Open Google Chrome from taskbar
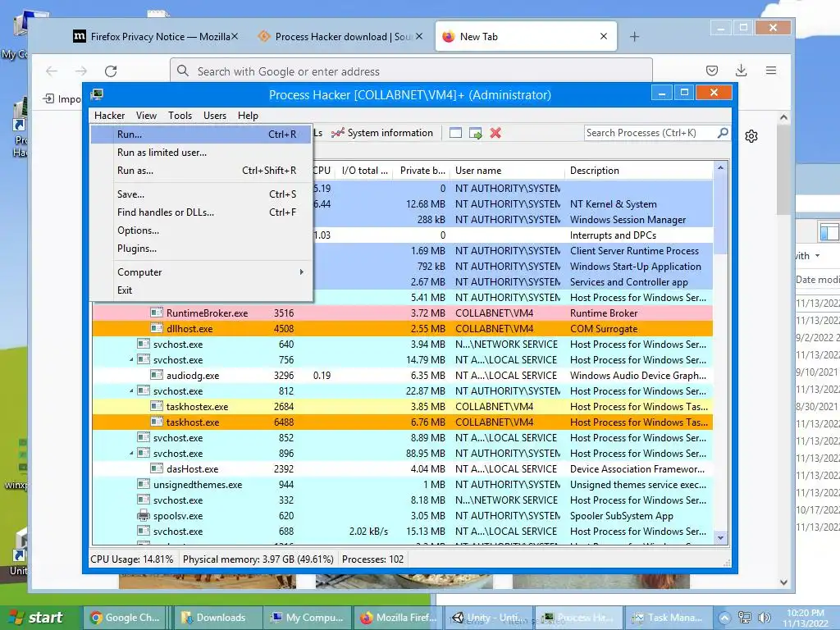Image resolution: width=840 pixels, height=630 pixels. (x=125, y=618)
